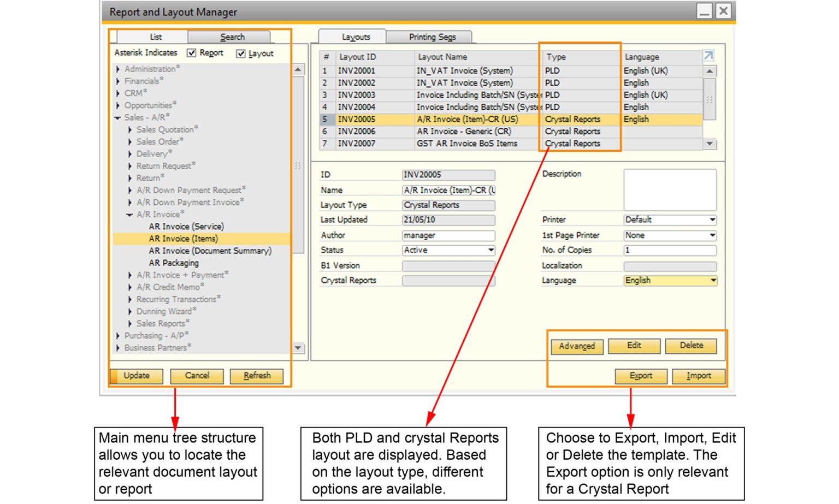Viewport: 839px width, 504px height.
Task: Select layout row INV20004
Action: tap(511, 108)
